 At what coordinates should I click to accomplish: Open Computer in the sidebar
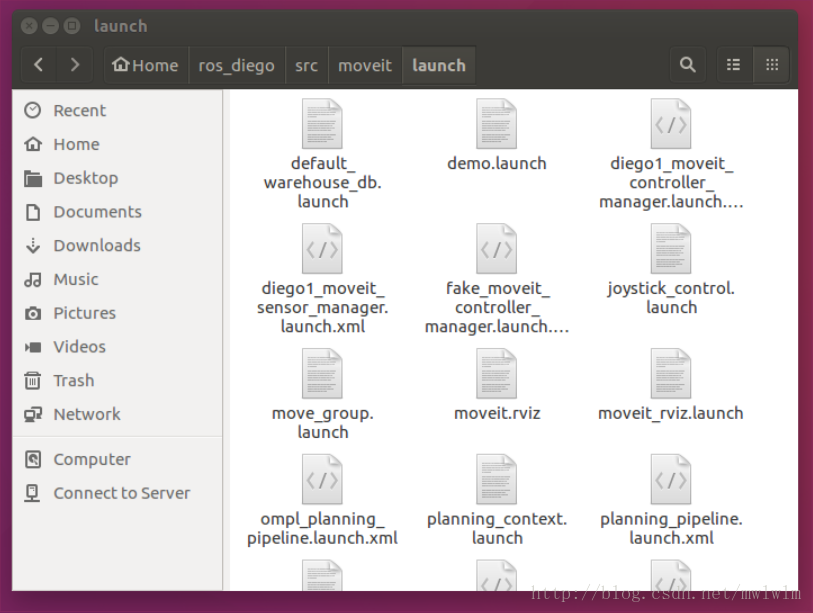[x=118, y=459]
